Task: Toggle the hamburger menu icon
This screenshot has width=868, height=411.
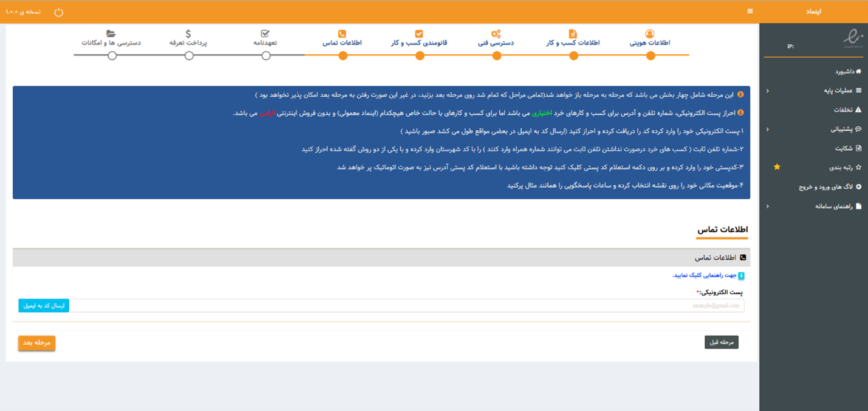Action: tap(750, 12)
